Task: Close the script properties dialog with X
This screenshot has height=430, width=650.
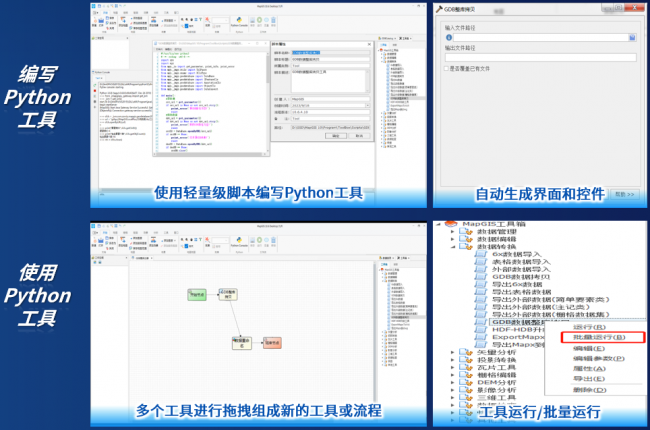Action: coord(369,44)
